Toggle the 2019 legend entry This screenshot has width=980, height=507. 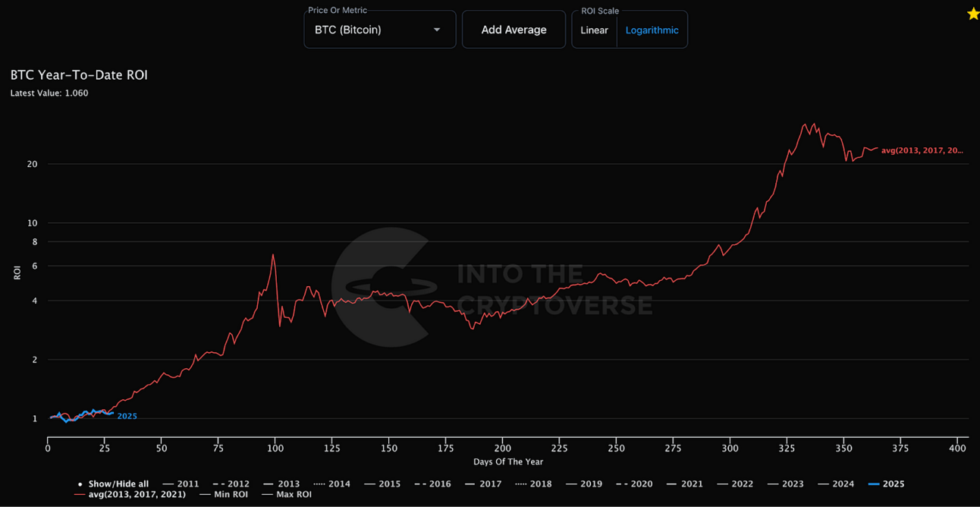[584, 483]
